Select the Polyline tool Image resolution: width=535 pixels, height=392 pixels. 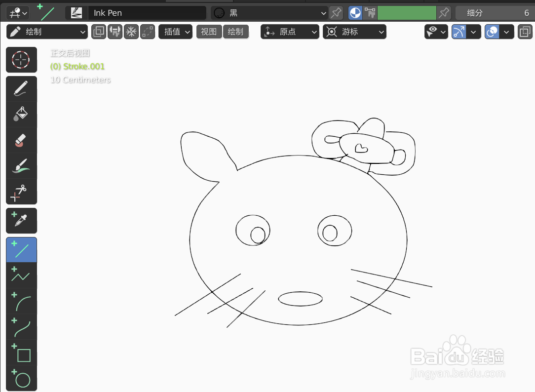click(21, 275)
